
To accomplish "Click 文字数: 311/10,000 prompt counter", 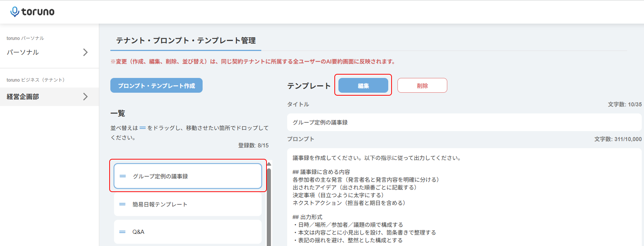I will (x=618, y=139).
